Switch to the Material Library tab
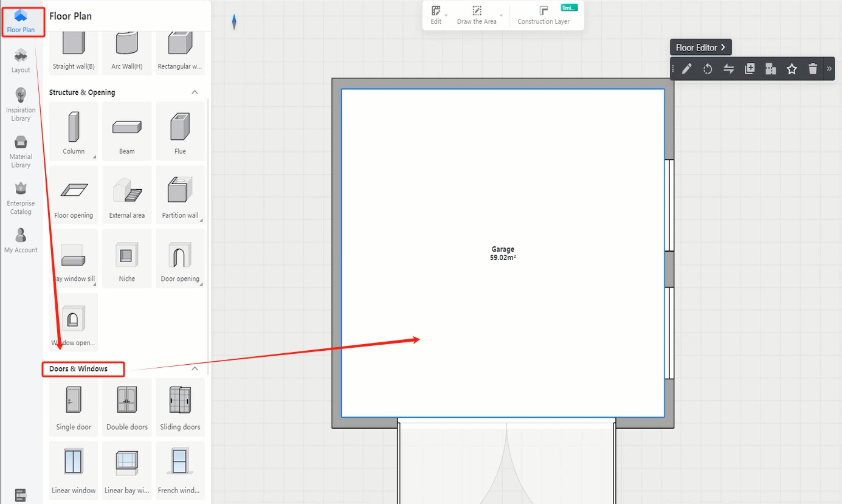842x504 pixels. [21, 151]
